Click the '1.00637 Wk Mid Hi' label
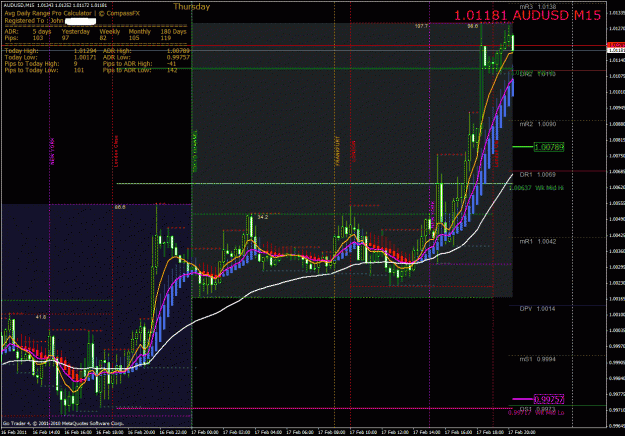This screenshot has height=436, width=625. pos(537,187)
